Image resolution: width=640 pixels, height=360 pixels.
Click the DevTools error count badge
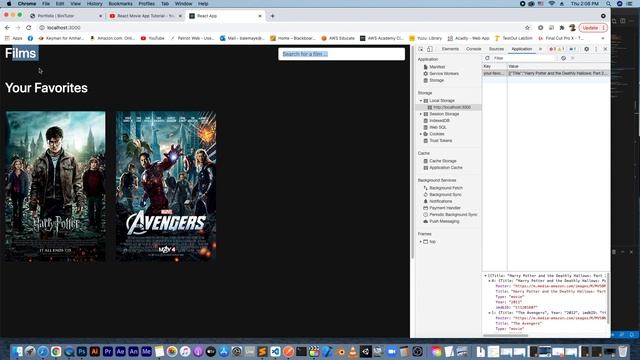click(553, 49)
